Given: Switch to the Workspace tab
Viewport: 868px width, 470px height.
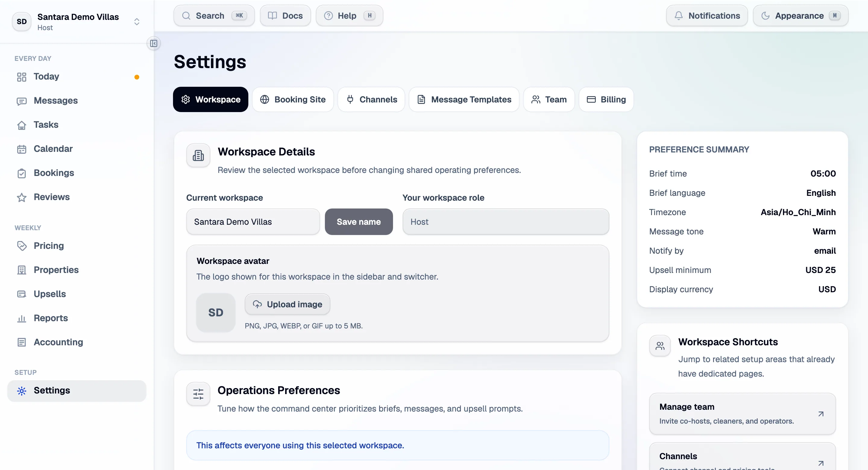Looking at the screenshot, I should [x=211, y=99].
